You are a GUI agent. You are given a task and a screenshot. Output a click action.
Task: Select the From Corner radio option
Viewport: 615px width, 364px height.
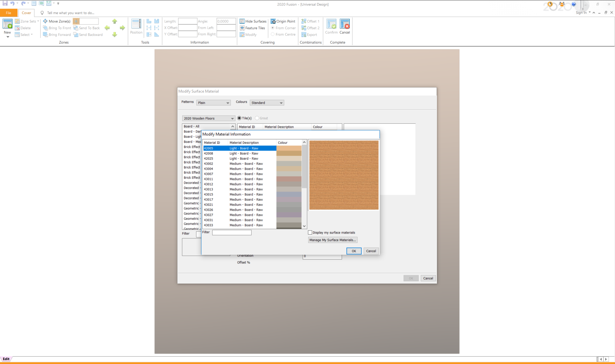pos(273,28)
